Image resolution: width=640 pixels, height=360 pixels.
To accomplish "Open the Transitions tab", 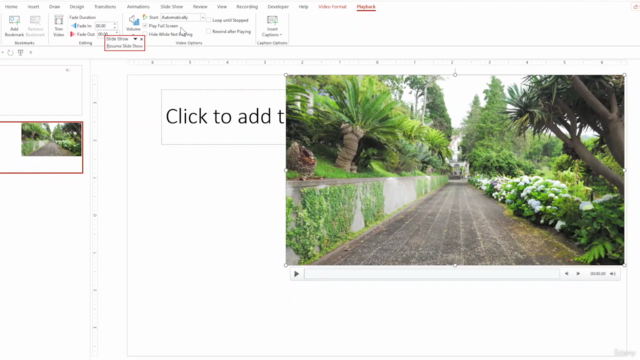I will click(x=105, y=7).
